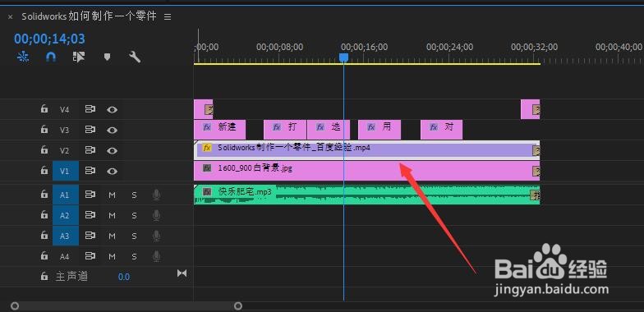This screenshot has height=312, width=644.
Task: Toggle sync lock for A1
Action: point(90,195)
